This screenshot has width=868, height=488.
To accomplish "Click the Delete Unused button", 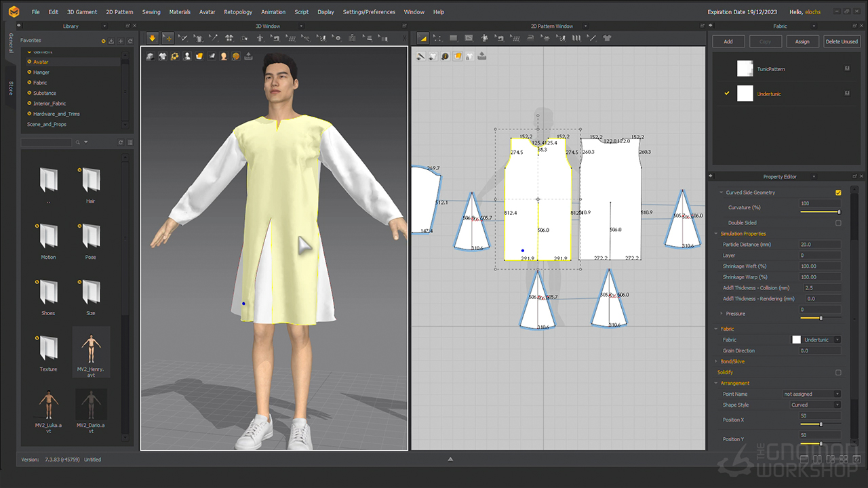I will 841,41.
